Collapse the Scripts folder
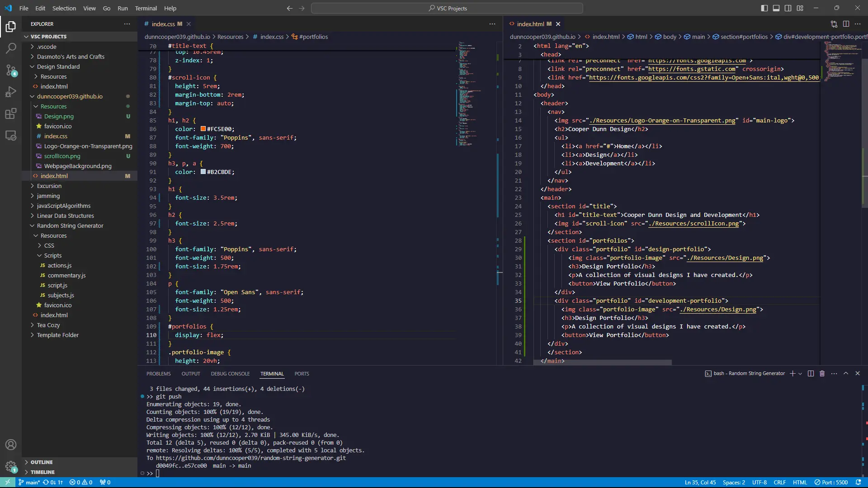This screenshot has width=868, height=488. point(80,255)
